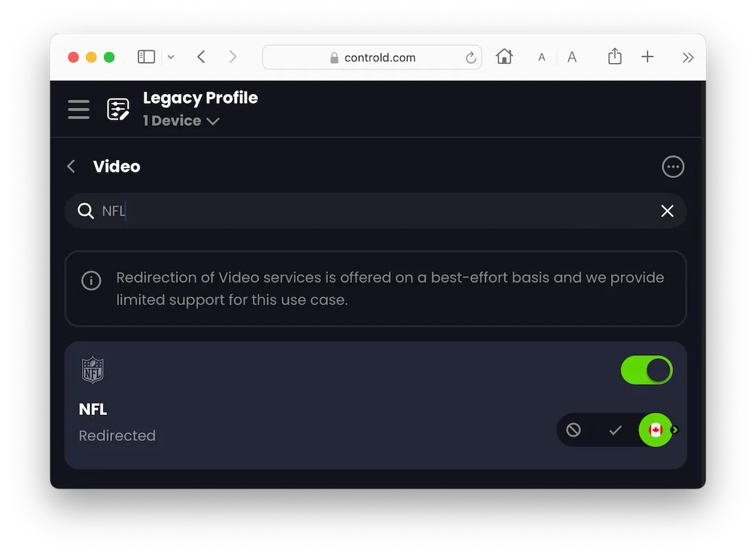Open the more options ellipsis menu
This screenshot has height=555, width=756.
pyautogui.click(x=673, y=167)
